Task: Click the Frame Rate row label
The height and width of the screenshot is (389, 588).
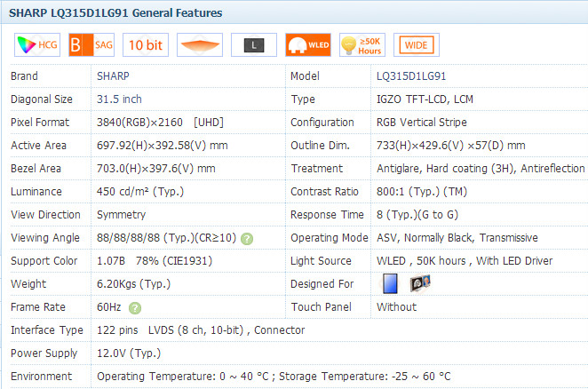Action: pyautogui.click(x=38, y=307)
